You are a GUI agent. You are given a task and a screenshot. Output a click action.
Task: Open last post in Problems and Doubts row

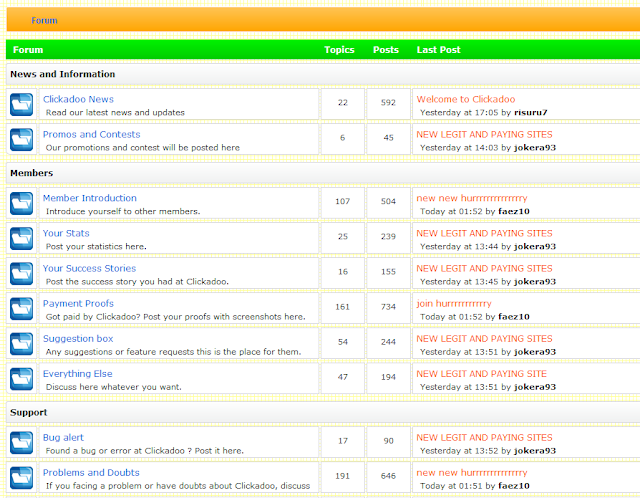point(472,473)
